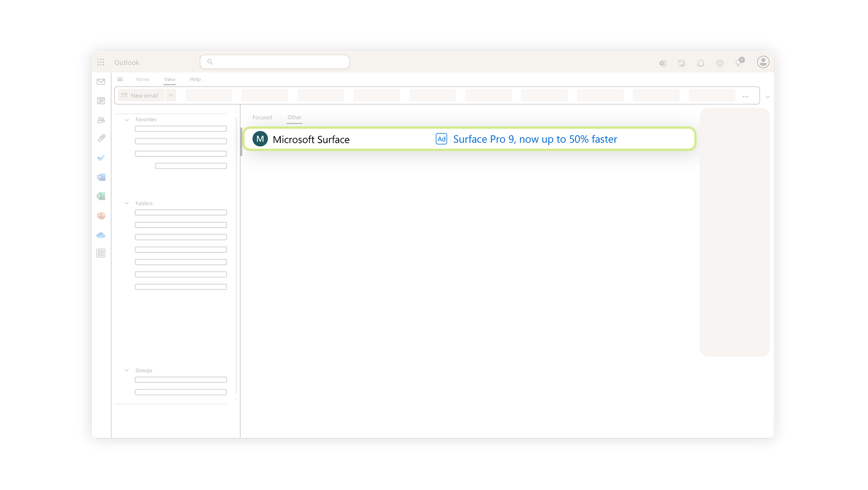Open notifications bell icon
Viewport: 868px width, 490px height.
tap(701, 63)
